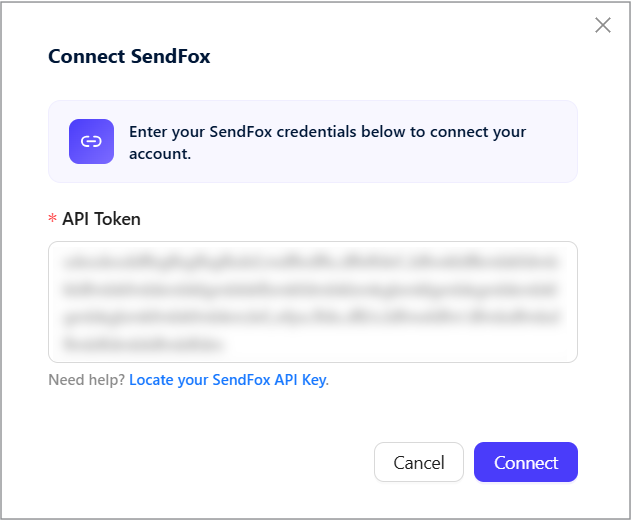The width and height of the screenshot is (631, 520).
Task: Click the third blurred token line
Action: point(311,317)
